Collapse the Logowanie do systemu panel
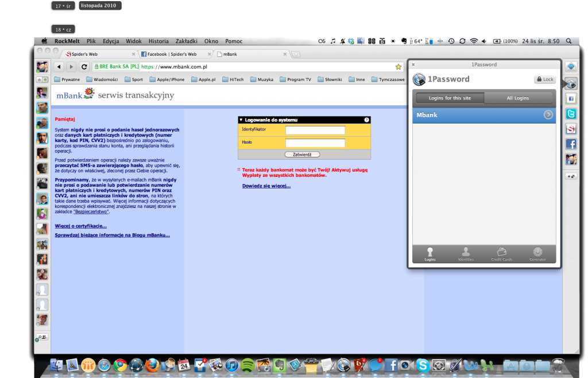 pyautogui.click(x=241, y=120)
